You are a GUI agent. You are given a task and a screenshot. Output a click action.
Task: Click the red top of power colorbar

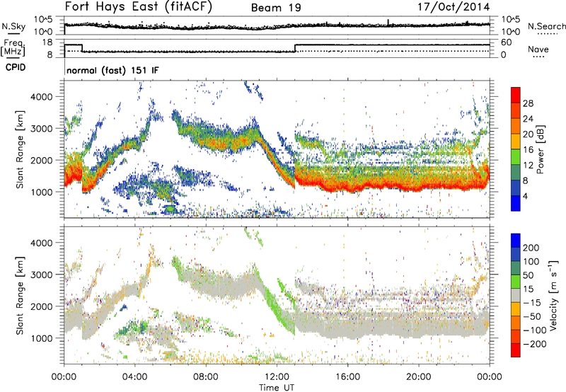[x=516, y=95]
